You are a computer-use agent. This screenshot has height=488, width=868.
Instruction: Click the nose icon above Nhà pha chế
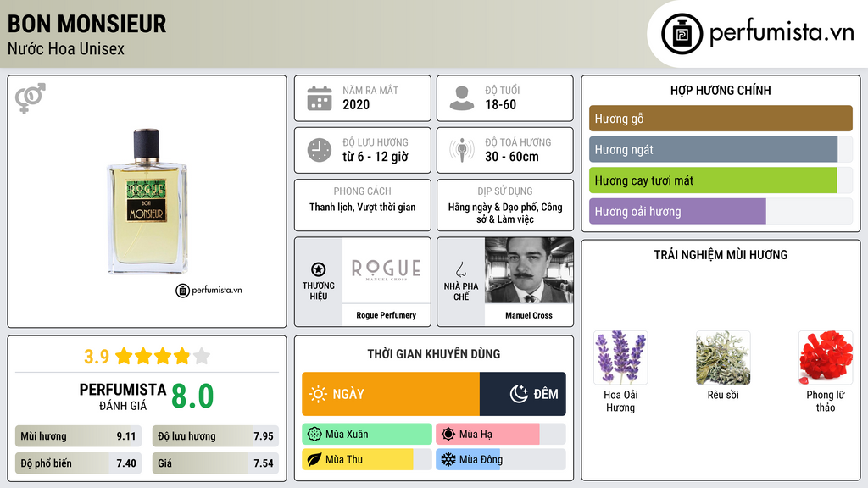point(460,269)
